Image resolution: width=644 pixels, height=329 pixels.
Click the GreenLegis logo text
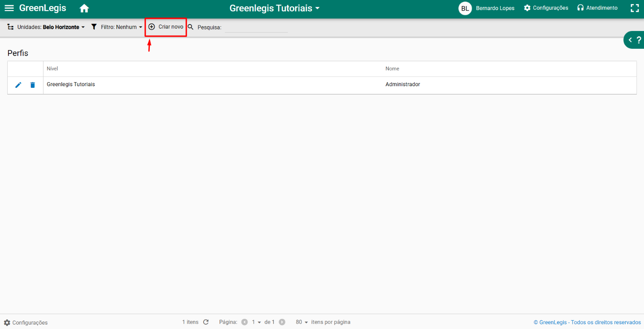43,8
